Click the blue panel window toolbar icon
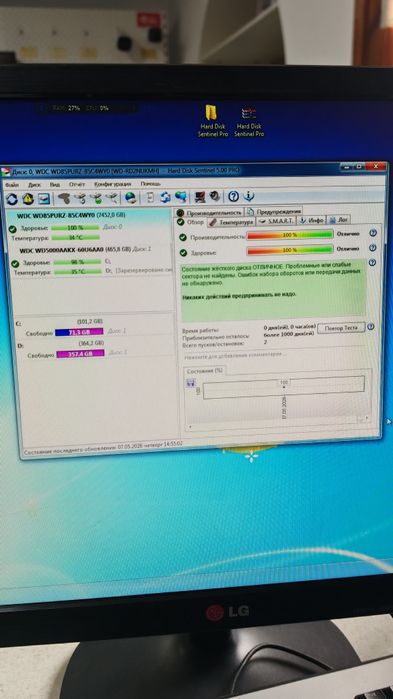 point(44,198)
